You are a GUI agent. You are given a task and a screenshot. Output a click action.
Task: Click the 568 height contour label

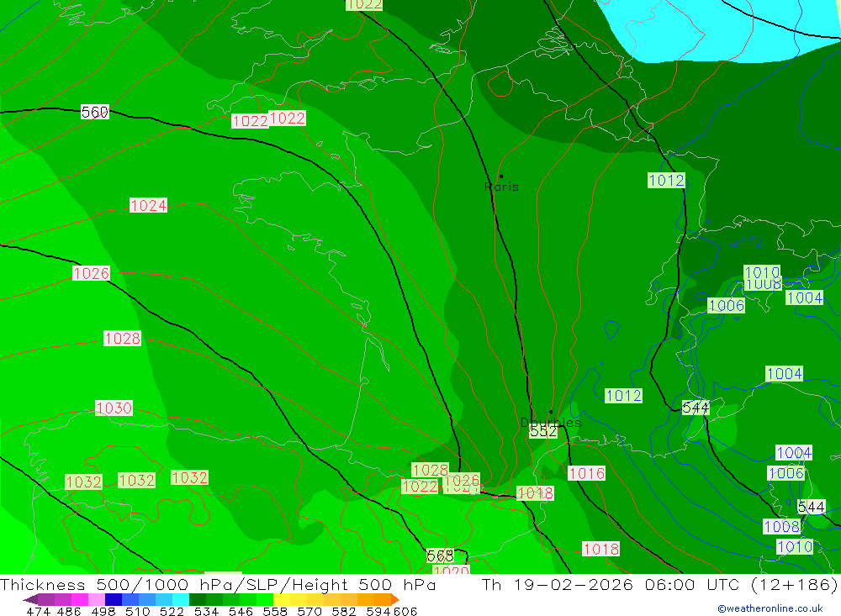[441, 556]
